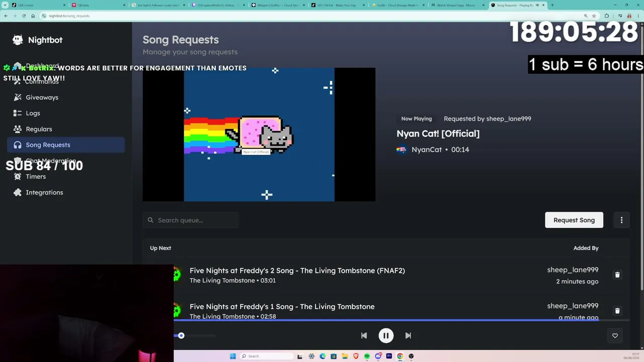The width and height of the screenshot is (644, 362).
Task: Click the "Up Next" column header
Action: pyautogui.click(x=160, y=248)
